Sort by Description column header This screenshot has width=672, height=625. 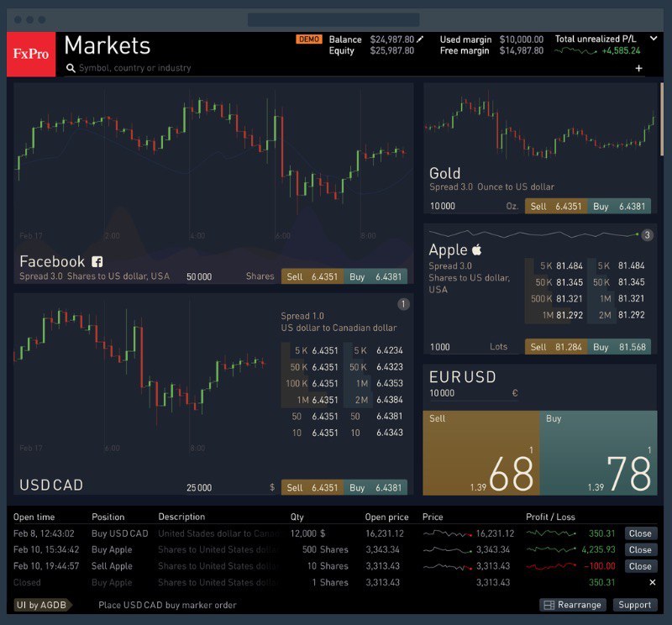point(181,517)
